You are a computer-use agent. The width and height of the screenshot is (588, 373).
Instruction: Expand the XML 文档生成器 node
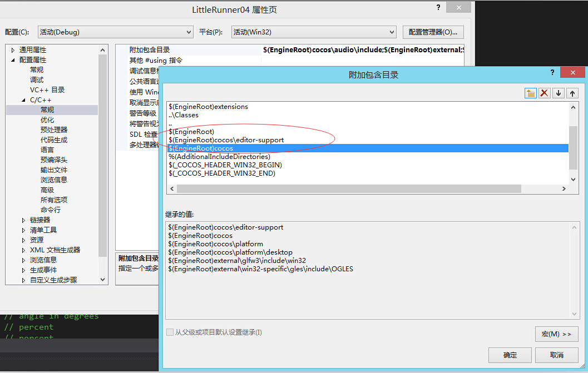click(23, 250)
